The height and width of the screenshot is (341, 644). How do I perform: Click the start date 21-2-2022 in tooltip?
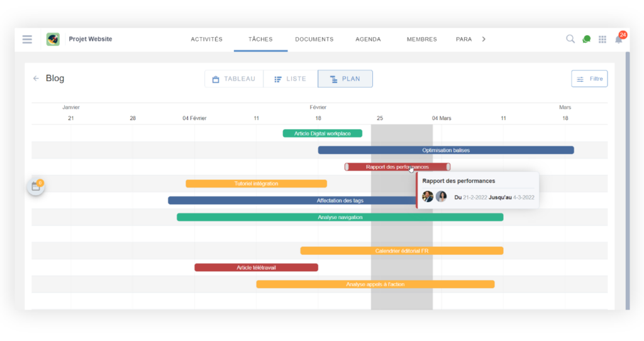pos(475,197)
